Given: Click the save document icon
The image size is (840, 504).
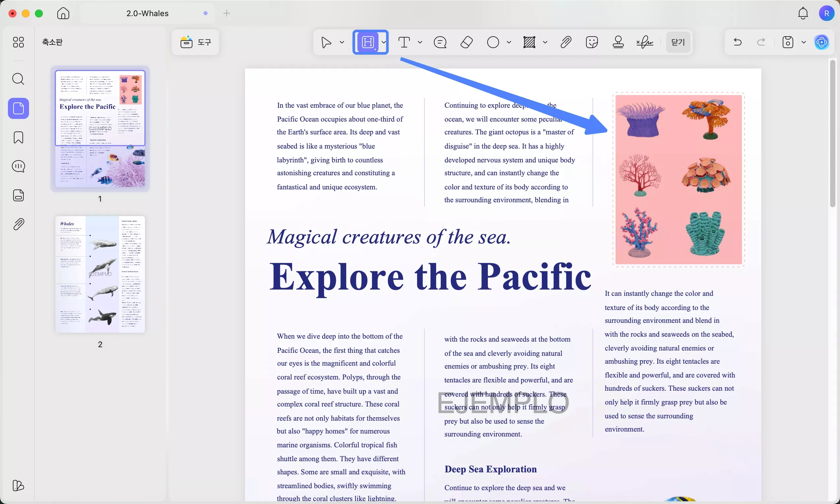Looking at the screenshot, I should pos(788,42).
